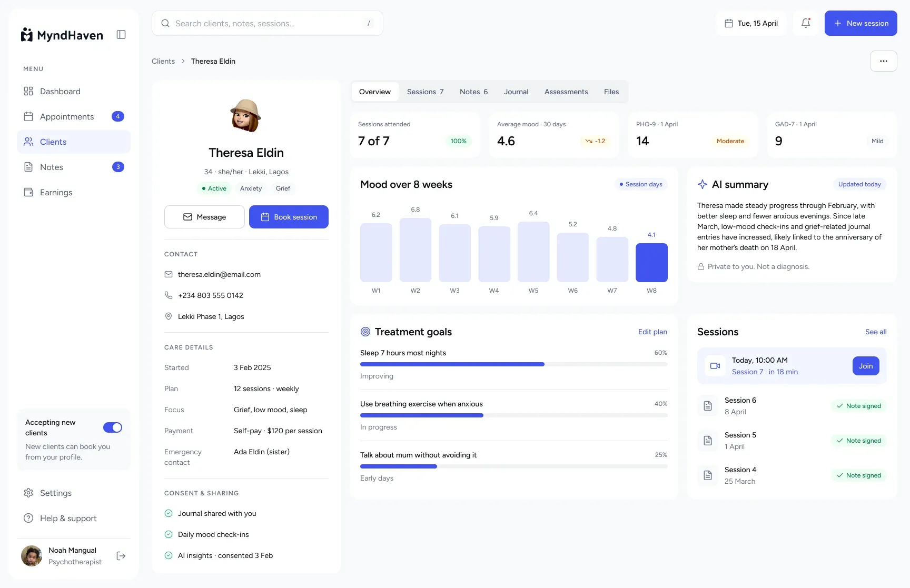The height and width of the screenshot is (588, 910).
Task: Open the three-dot more options menu
Action: pyautogui.click(x=884, y=61)
